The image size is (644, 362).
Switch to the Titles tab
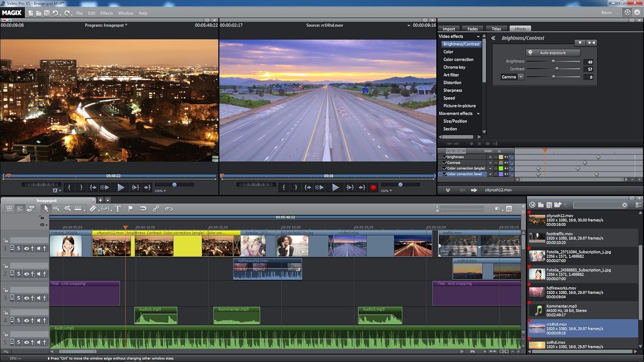[x=496, y=29]
